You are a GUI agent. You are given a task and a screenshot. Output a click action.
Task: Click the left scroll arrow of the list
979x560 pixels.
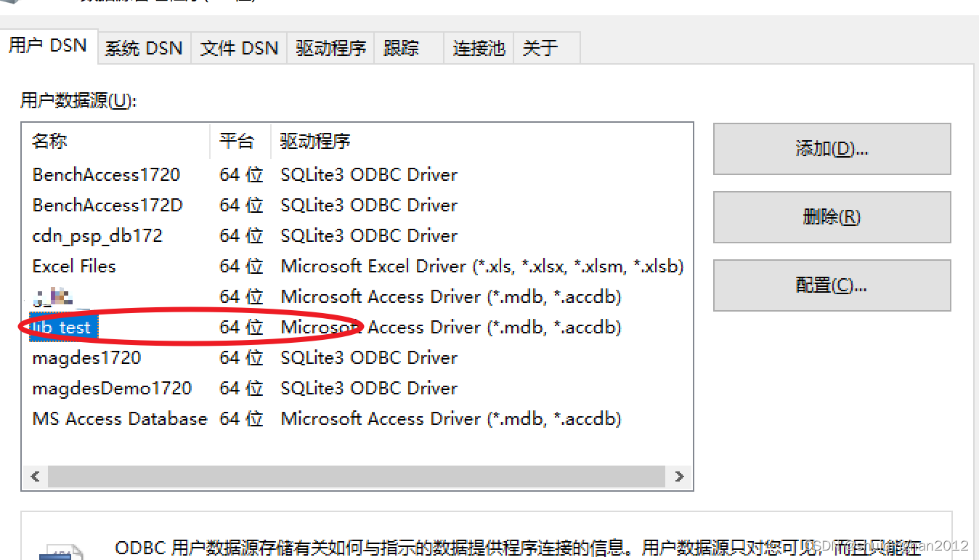[x=35, y=476]
